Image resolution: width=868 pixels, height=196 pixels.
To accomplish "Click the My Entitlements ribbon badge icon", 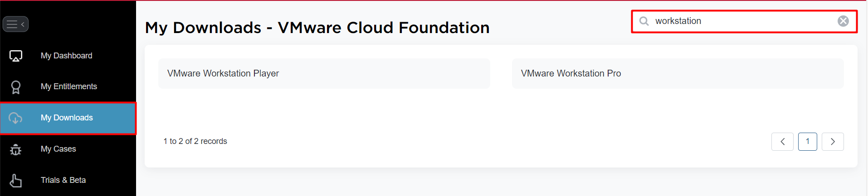I will click(16, 87).
